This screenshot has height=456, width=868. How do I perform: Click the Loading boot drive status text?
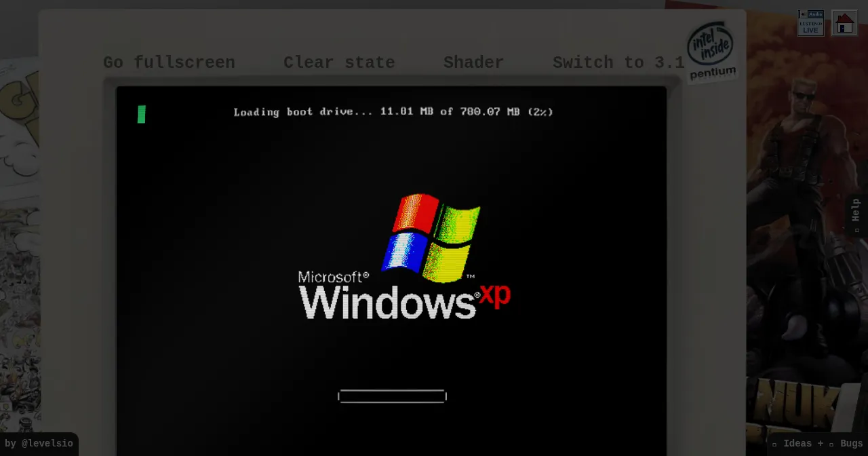[x=393, y=112]
